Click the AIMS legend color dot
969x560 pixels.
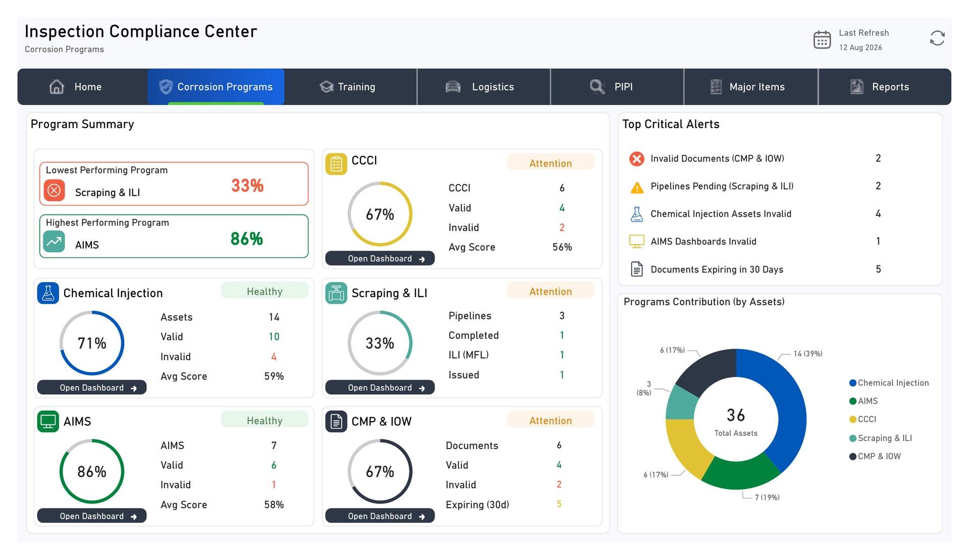[x=853, y=401]
